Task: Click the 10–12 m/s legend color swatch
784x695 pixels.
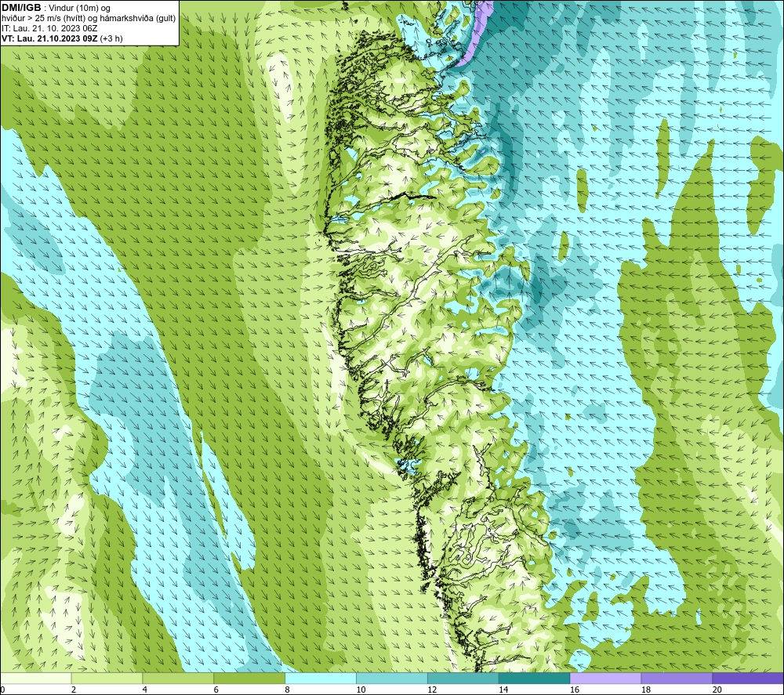Action: (x=392, y=678)
